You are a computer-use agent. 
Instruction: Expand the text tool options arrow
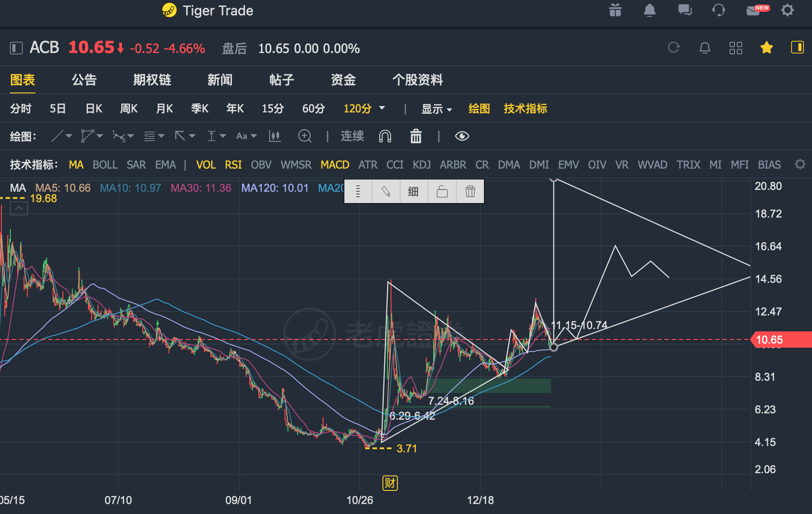click(x=254, y=136)
